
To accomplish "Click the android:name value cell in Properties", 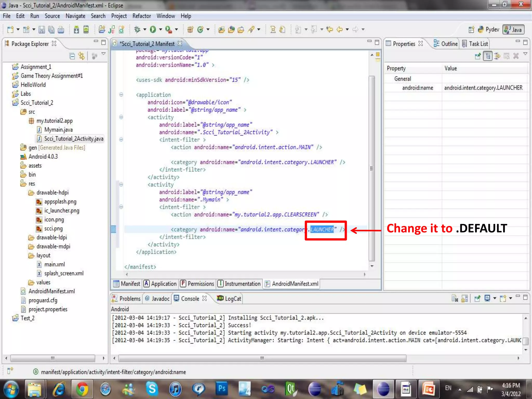I will (484, 88).
